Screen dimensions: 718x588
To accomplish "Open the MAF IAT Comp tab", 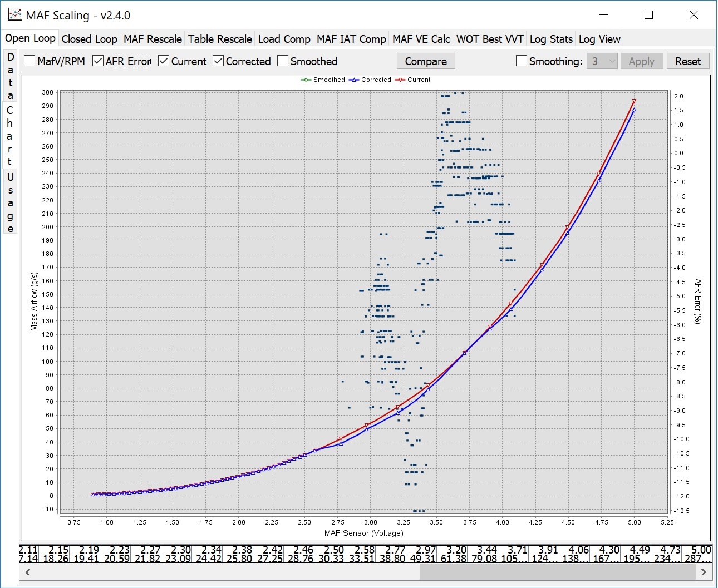I will 351,39.
